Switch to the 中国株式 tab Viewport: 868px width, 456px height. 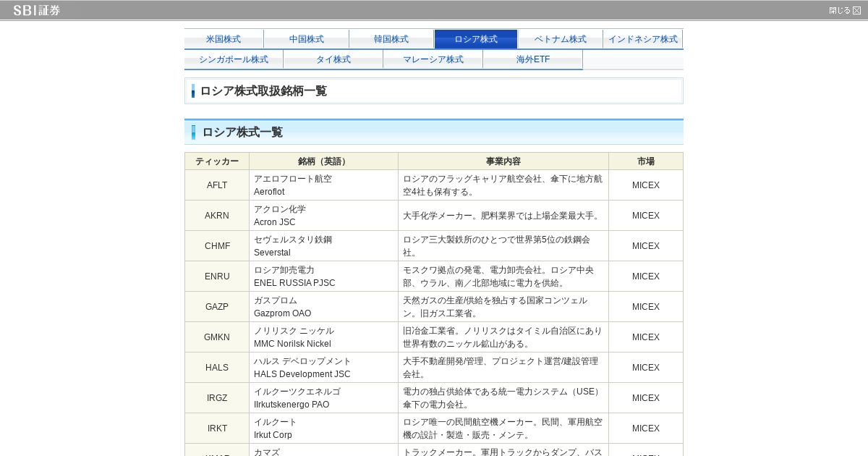click(307, 39)
